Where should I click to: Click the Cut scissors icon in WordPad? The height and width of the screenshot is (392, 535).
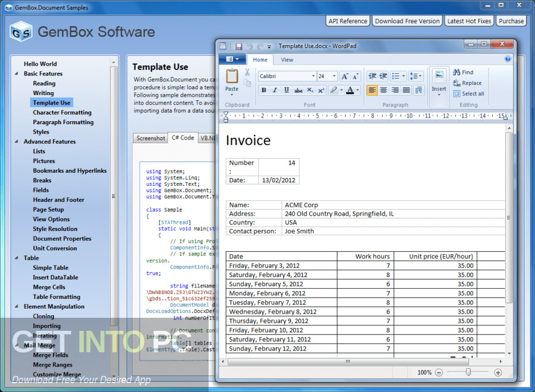tap(247, 72)
